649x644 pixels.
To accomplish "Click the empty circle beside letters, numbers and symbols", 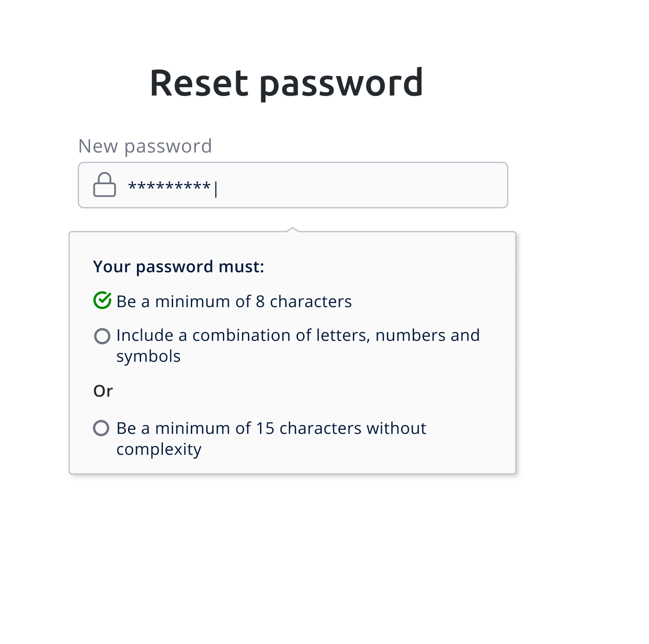I will [x=102, y=336].
